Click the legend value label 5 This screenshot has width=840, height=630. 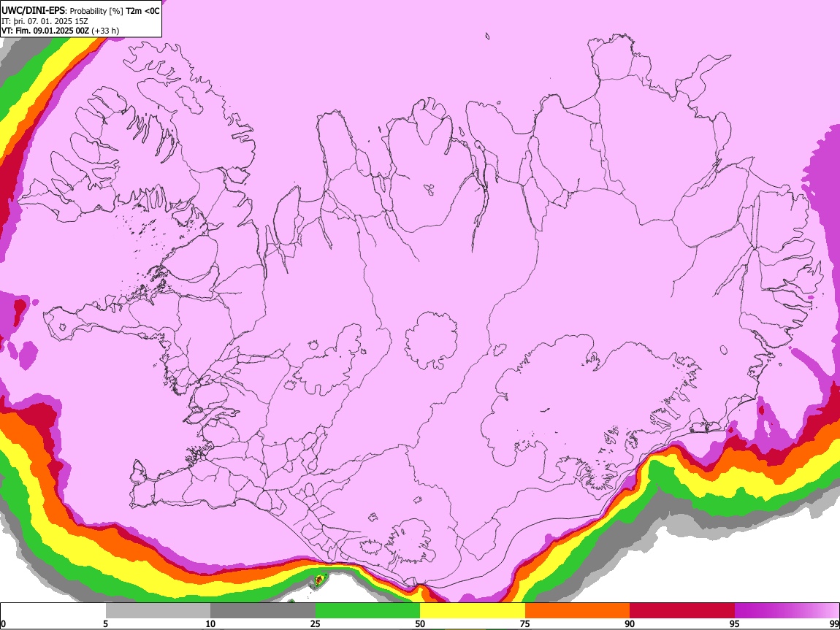(x=105, y=623)
